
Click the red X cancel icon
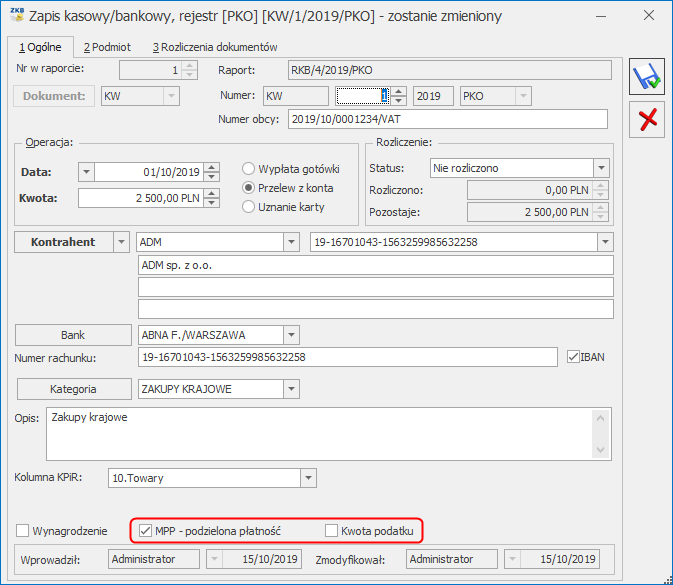(648, 120)
